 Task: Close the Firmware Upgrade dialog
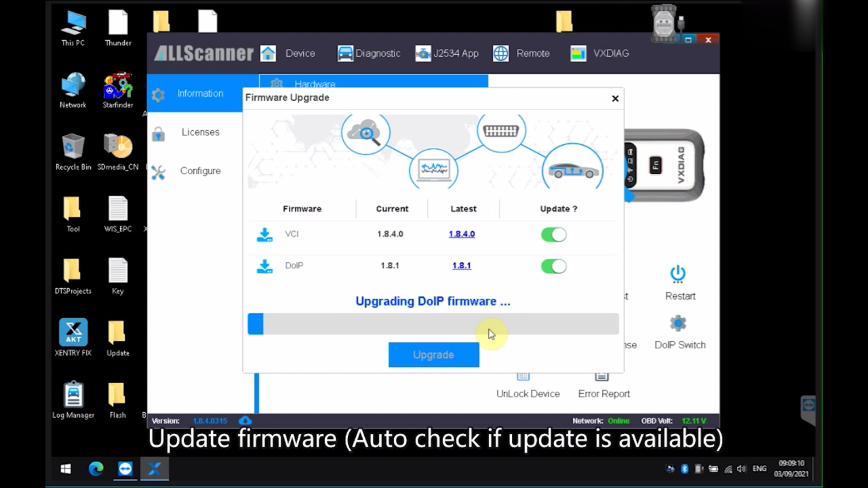pyautogui.click(x=615, y=98)
